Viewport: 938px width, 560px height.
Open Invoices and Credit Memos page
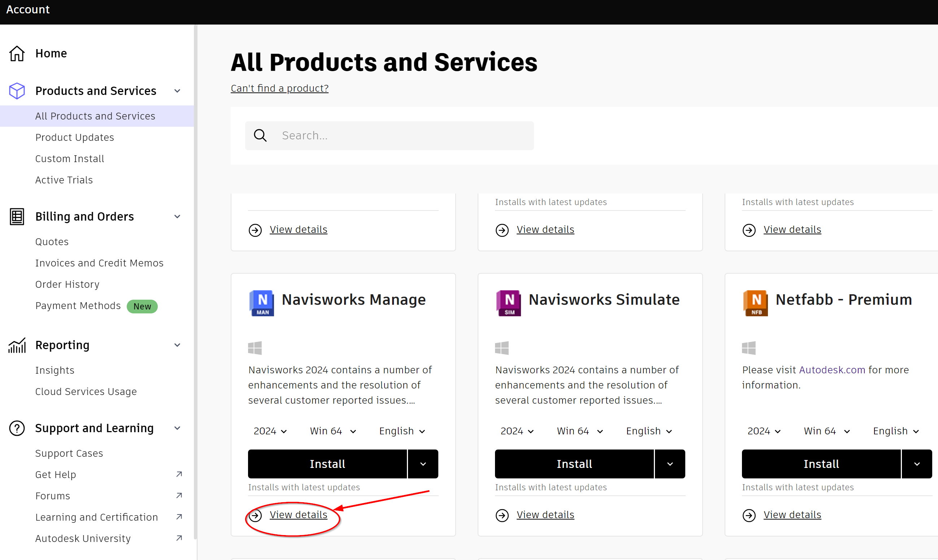click(99, 263)
